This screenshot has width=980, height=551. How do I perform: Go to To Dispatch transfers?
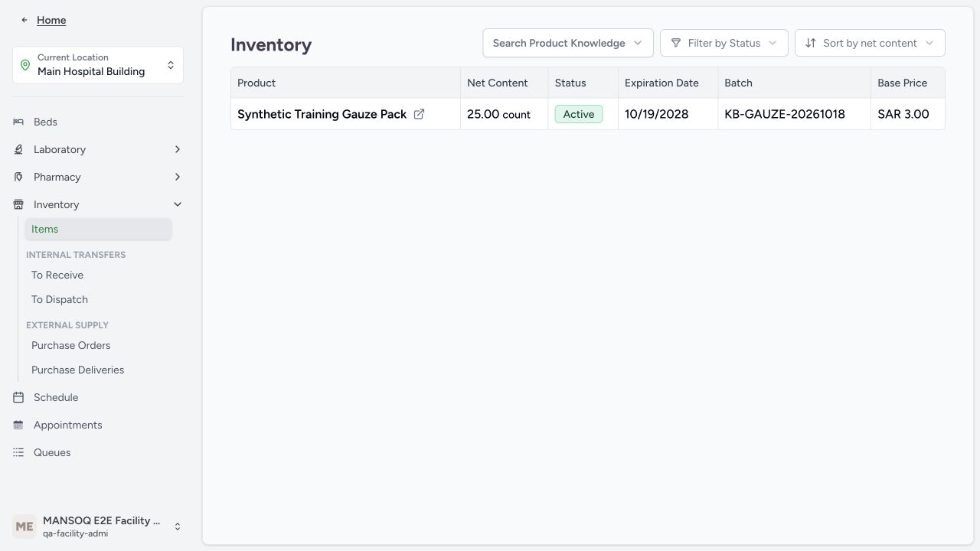click(x=60, y=299)
